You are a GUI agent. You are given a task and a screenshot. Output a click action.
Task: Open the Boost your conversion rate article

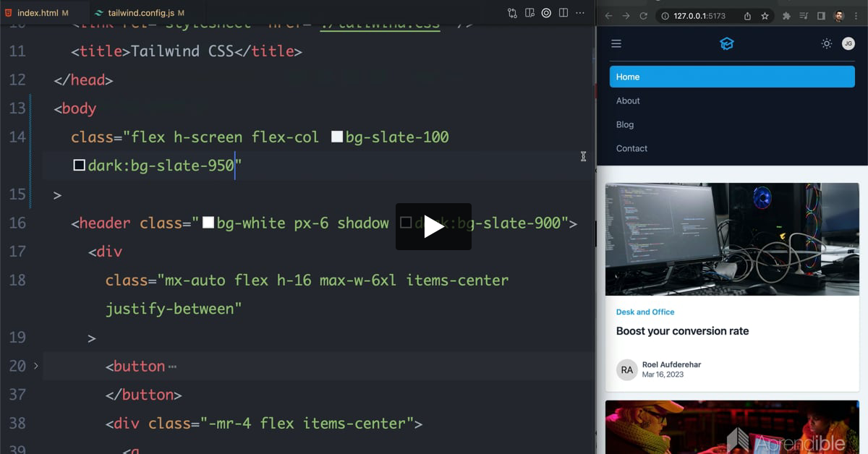(682, 331)
